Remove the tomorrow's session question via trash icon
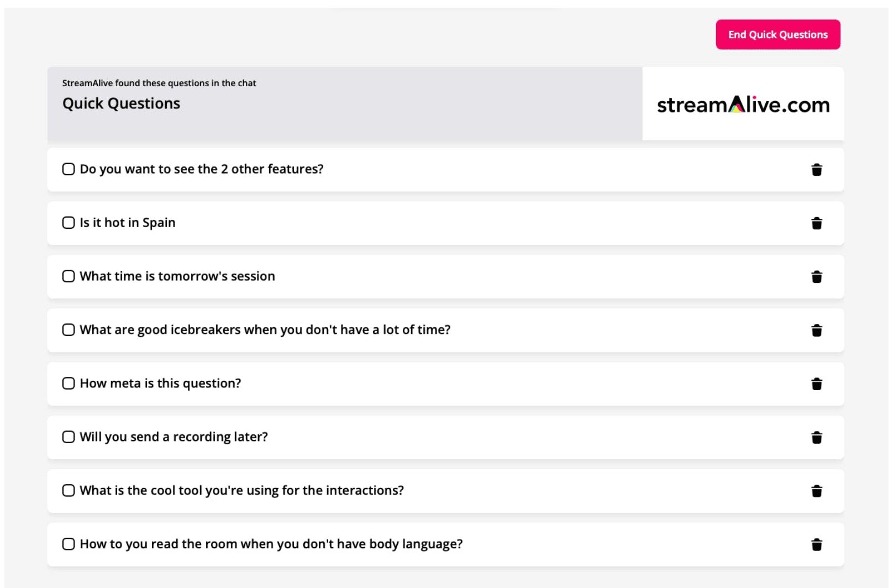This screenshot has width=894, height=588. (817, 277)
